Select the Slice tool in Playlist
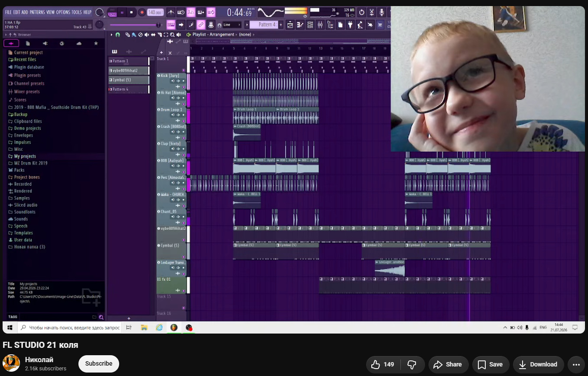The width and height of the screenshot is (588, 376). point(160,35)
